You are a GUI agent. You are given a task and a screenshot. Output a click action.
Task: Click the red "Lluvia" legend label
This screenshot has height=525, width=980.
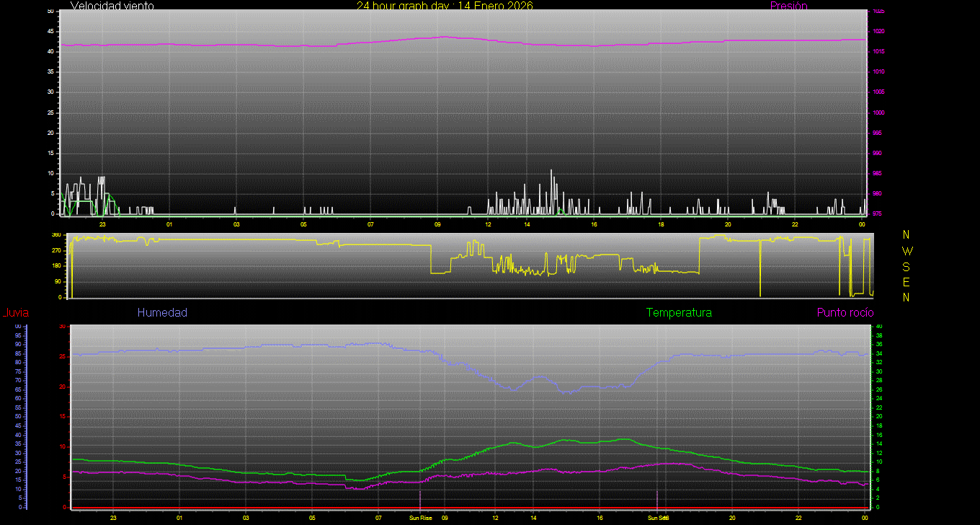pyautogui.click(x=15, y=313)
